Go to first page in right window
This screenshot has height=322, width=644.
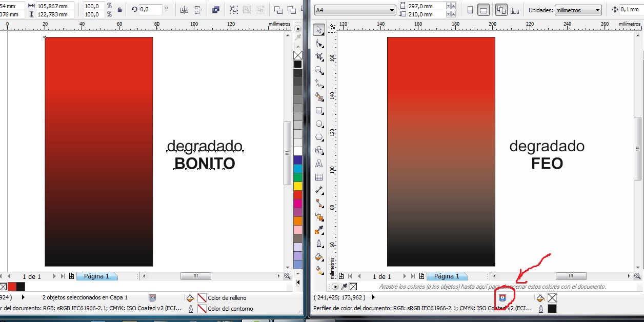tap(351, 276)
